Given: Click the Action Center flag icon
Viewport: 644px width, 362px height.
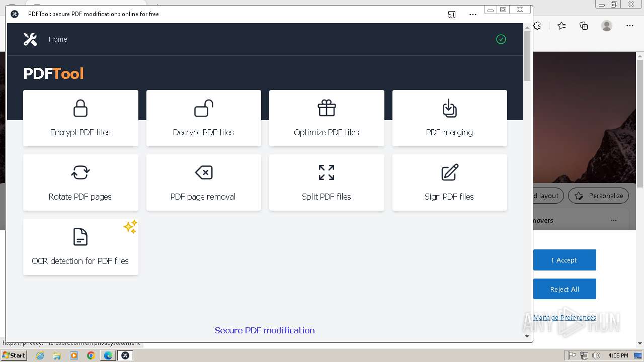Looking at the screenshot, I should (572, 355).
